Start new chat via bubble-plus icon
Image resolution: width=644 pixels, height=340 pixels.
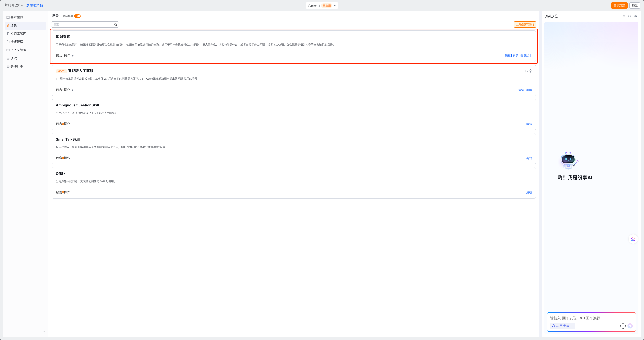[629, 16]
